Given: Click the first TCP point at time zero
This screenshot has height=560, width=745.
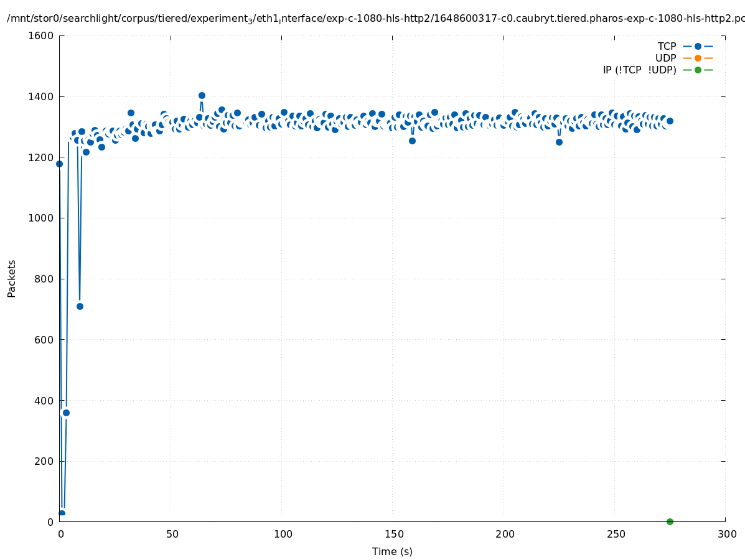Looking at the screenshot, I should [59, 164].
